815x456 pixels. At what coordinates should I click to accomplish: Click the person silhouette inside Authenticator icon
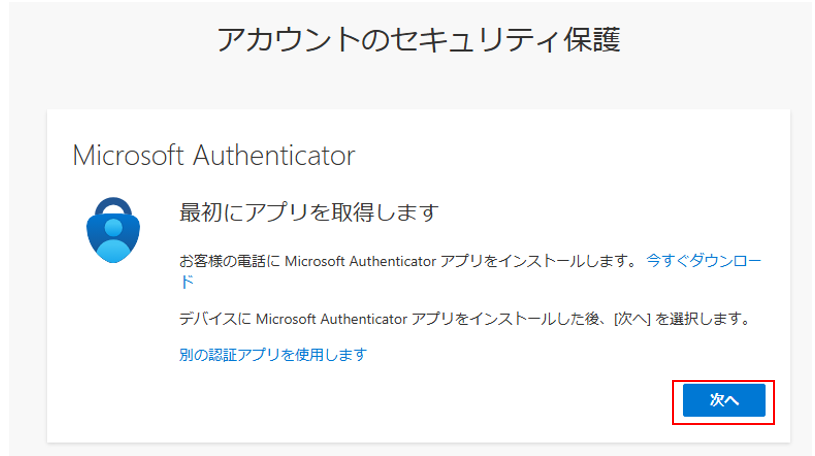113,239
